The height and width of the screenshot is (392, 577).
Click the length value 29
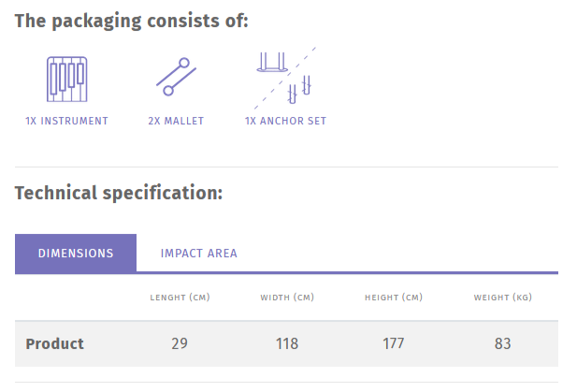(x=180, y=343)
